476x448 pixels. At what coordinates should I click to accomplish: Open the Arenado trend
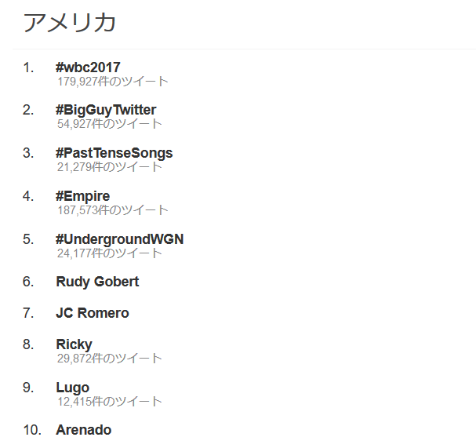click(x=84, y=430)
